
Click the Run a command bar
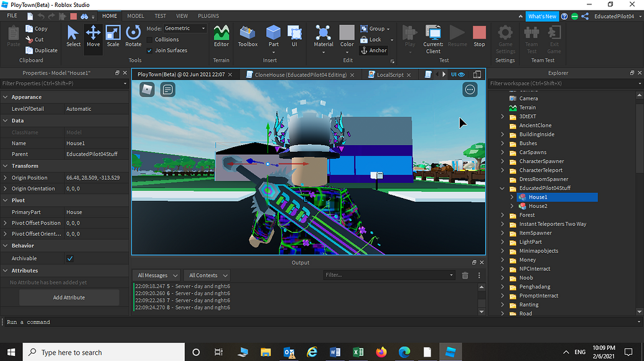click(x=322, y=322)
